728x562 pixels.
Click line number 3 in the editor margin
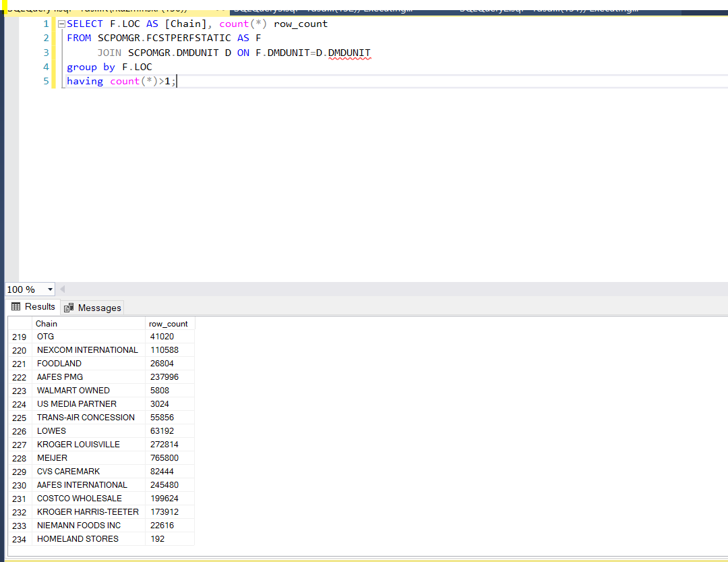click(x=45, y=53)
